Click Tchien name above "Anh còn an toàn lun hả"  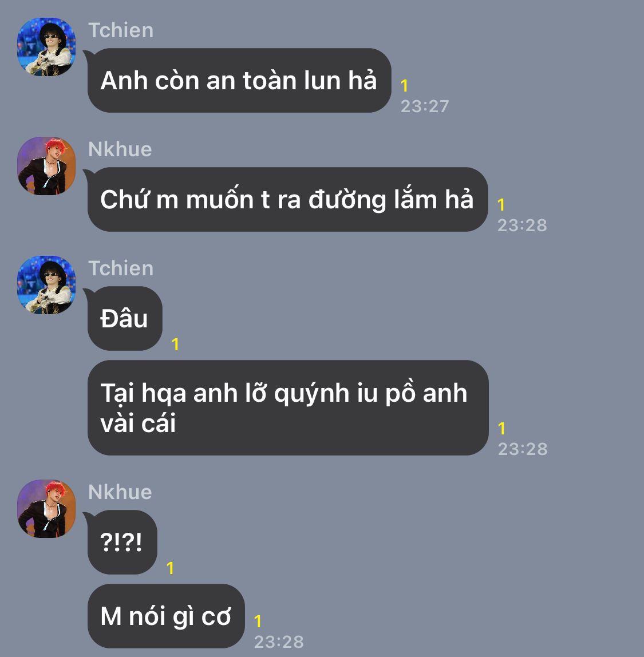(x=121, y=30)
